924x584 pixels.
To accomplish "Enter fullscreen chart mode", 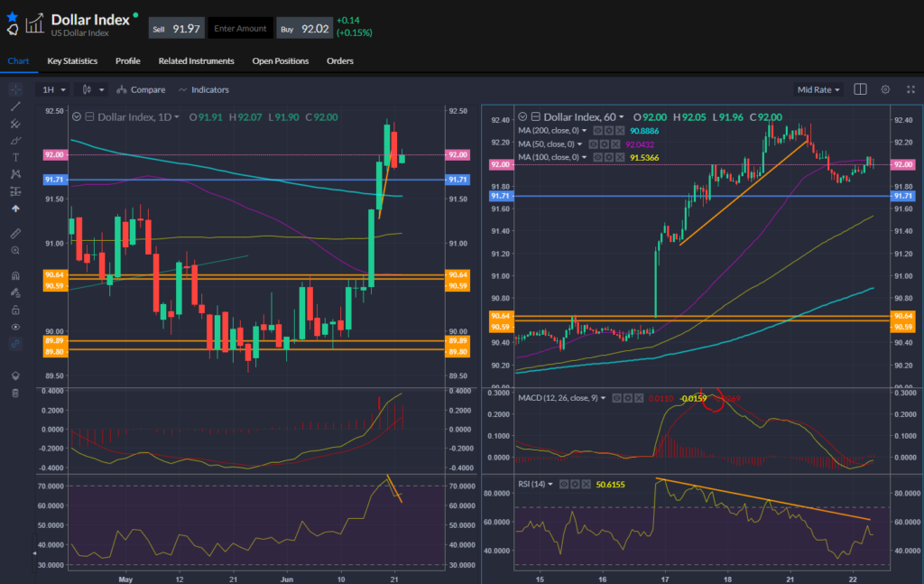I will (910, 89).
